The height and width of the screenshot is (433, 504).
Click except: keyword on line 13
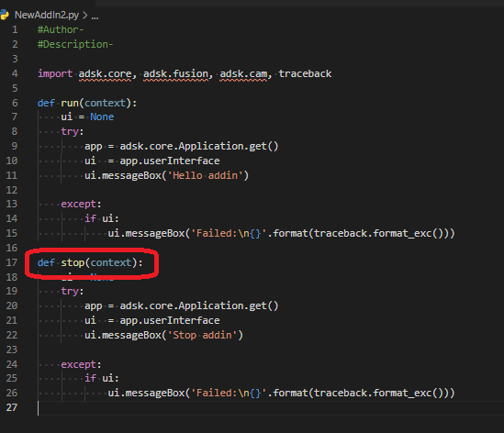pyautogui.click(x=82, y=204)
